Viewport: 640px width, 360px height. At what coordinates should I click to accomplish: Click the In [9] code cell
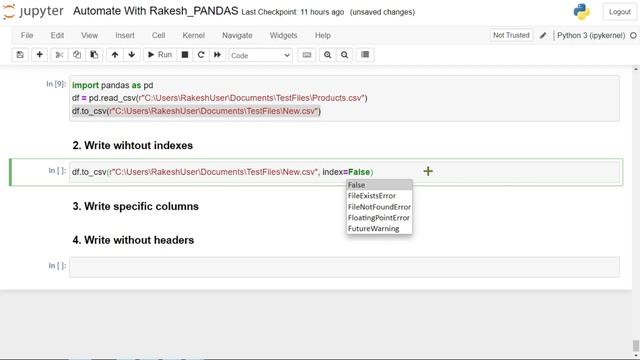pos(344,98)
